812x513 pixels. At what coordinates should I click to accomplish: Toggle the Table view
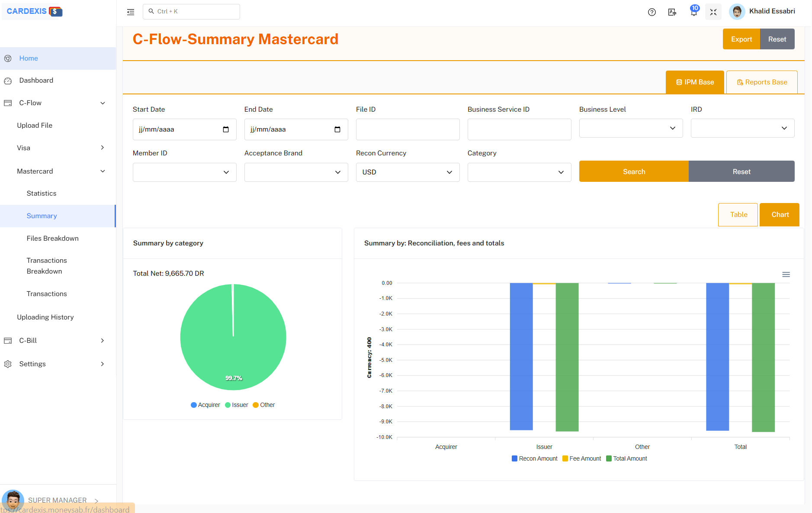click(x=738, y=214)
